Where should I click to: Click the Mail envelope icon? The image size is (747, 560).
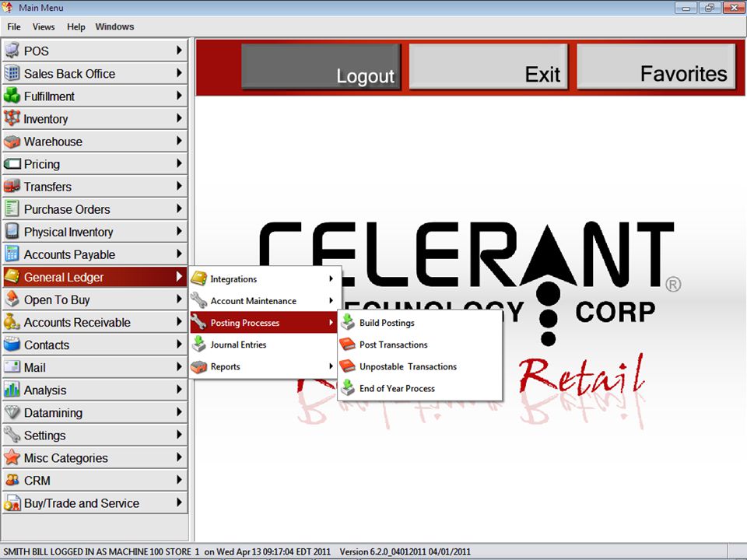coord(12,367)
